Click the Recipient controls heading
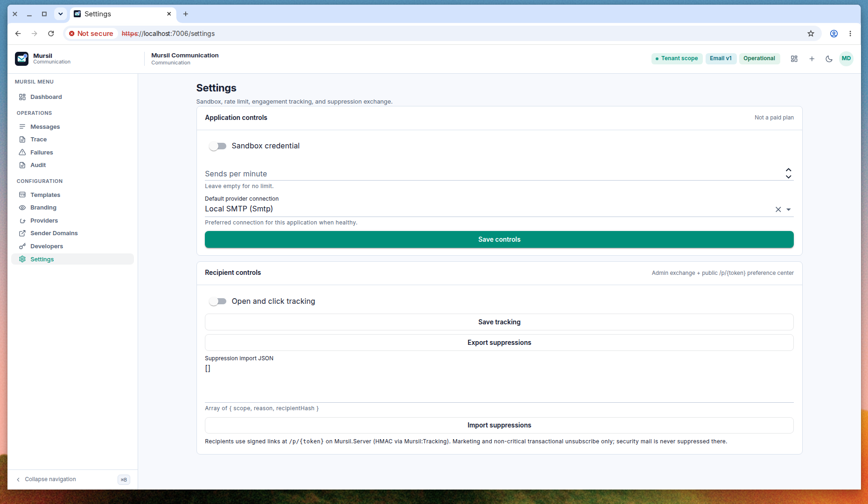The width and height of the screenshot is (868, 504). (233, 273)
